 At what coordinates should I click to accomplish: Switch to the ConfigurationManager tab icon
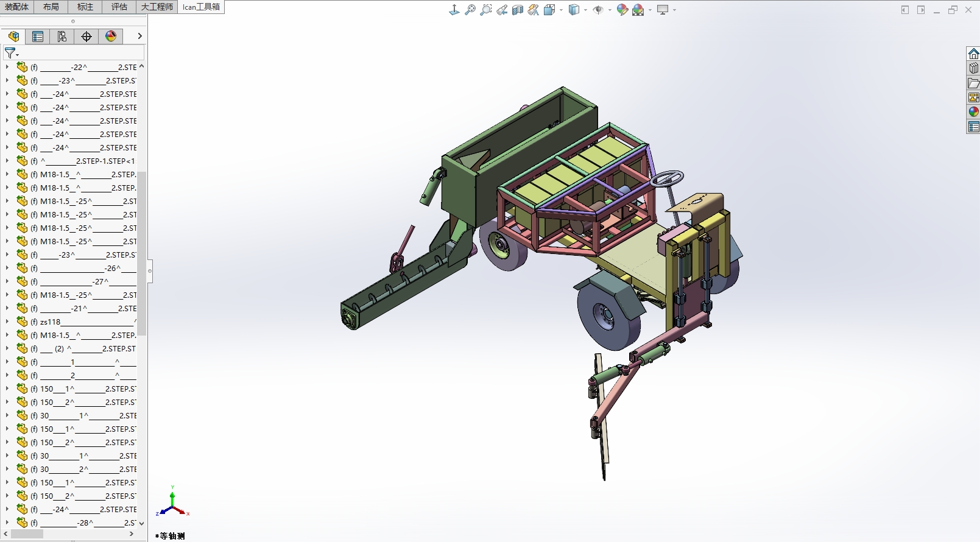62,37
